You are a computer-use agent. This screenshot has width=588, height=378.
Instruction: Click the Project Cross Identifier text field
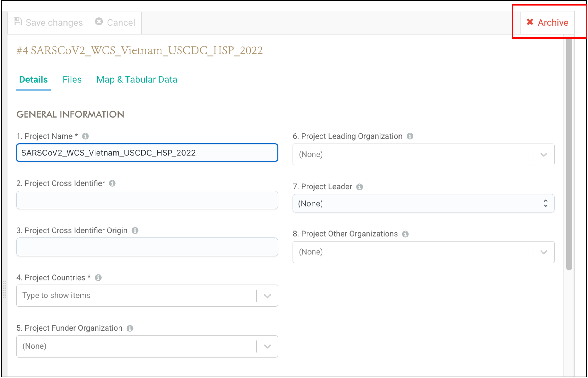pos(147,200)
